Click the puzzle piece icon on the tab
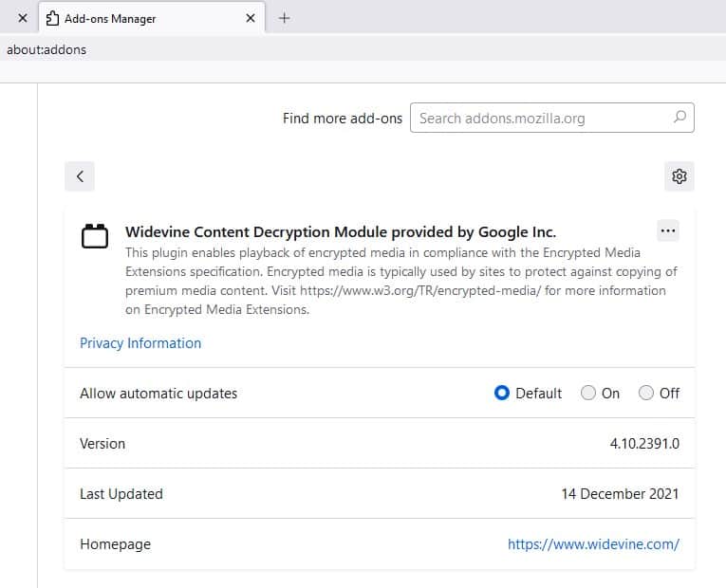 click(53, 18)
